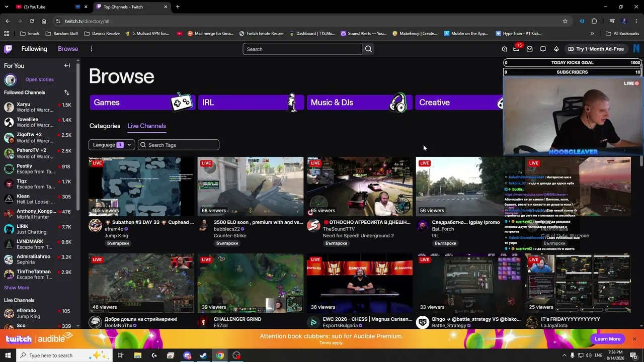Open File Explorer from the taskbar
The image size is (644, 362).
click(137, 355)
